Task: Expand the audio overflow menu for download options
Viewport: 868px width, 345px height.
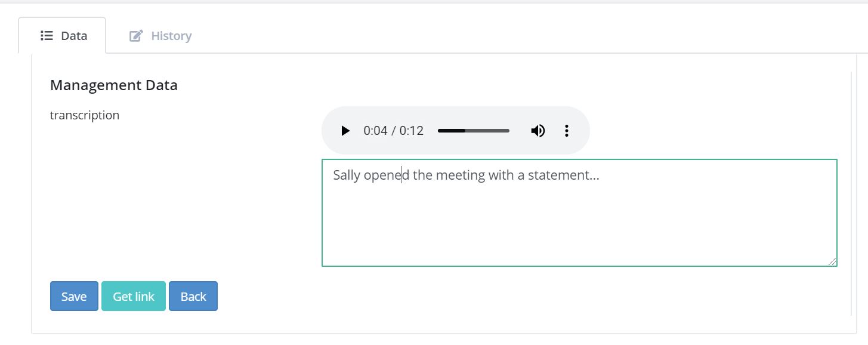Action: tap(566, 130)
